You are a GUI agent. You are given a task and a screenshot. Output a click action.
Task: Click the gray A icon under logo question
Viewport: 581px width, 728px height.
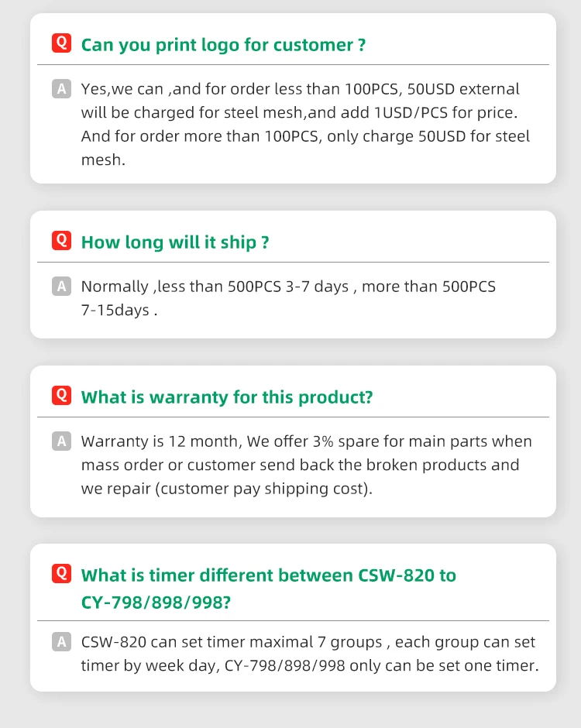tap(61, 89)
